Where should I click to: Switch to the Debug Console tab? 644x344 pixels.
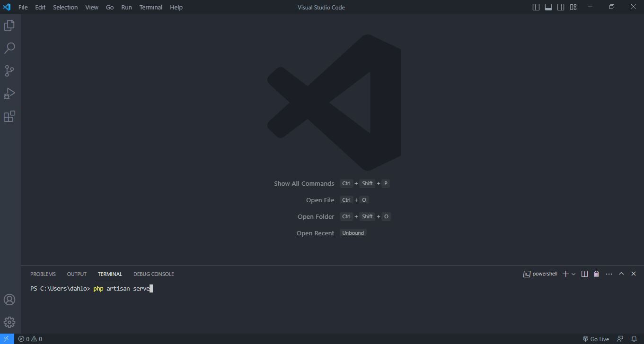point(153,274)
